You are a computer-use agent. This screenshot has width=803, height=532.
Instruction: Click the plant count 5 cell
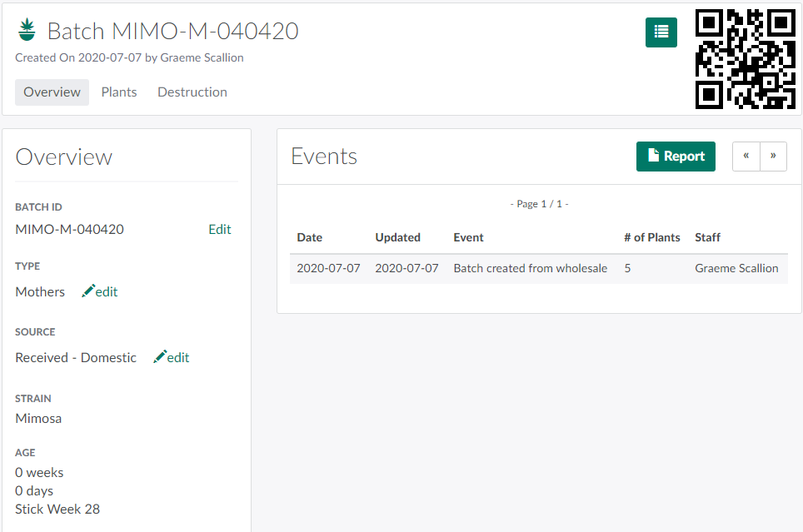[x=627, y=268]
